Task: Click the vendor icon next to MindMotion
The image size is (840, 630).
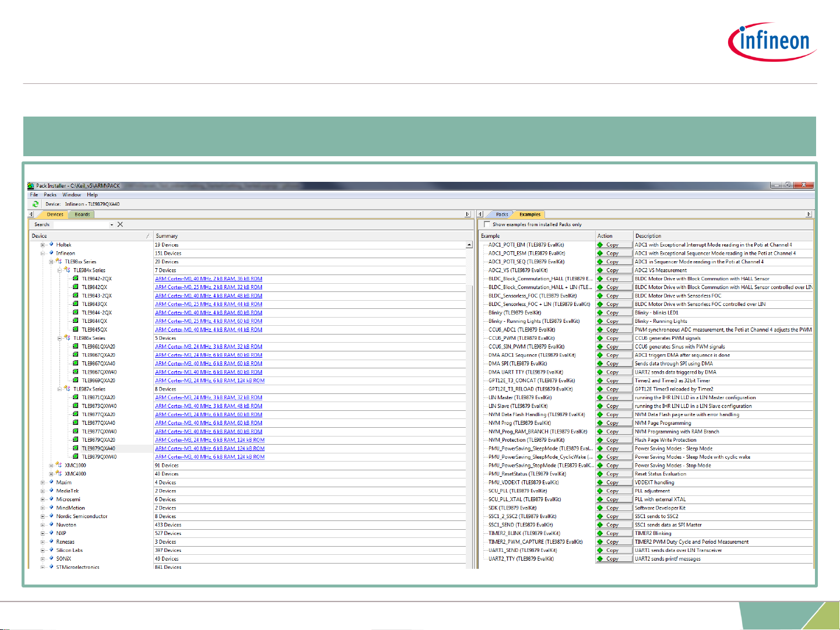Action: pyautogui.click(x=51, y=508)
